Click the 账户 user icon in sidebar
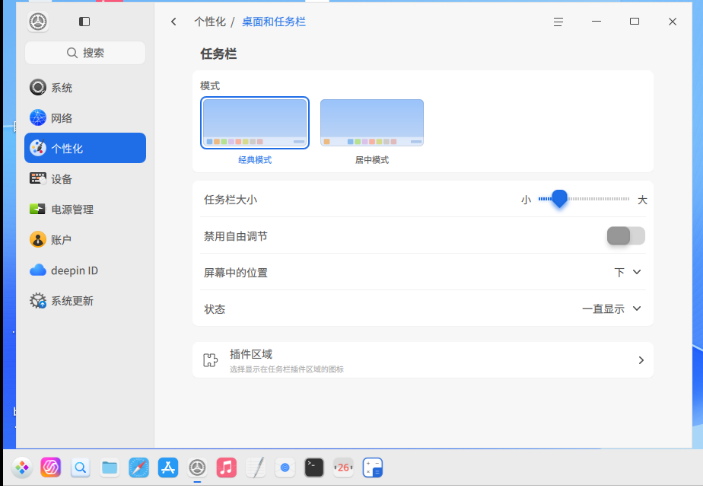Viewport: 703px width, 486px height. coord(38,239)
